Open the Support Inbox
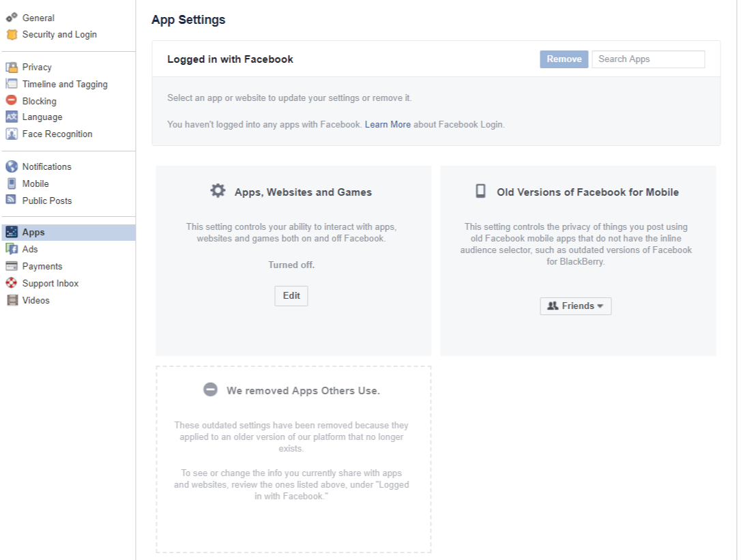 [x=50, y=283]
